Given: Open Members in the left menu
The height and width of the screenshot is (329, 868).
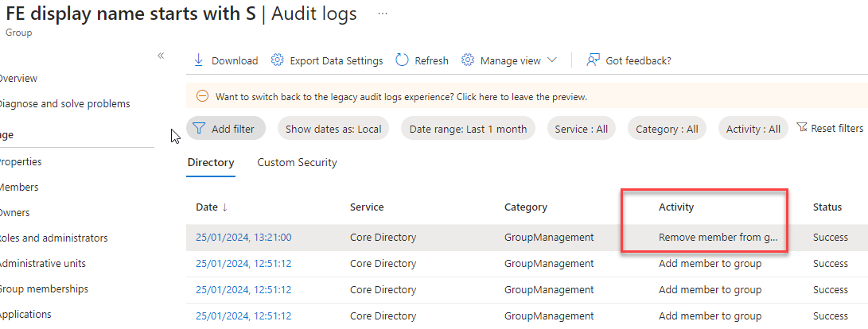Looking at the screenshot, I should pos(19,187).
